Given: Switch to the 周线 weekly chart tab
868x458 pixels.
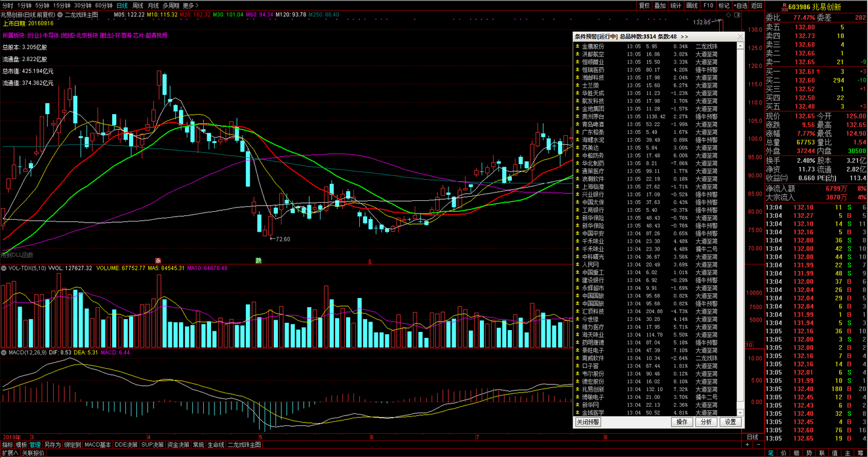Looking at the screenshot, I should (138, 5).
